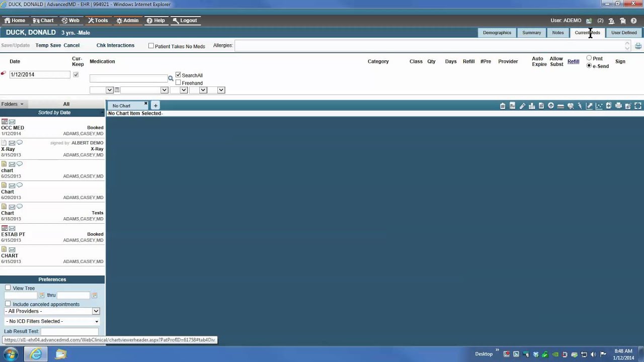This screenshot has height=362, width=644.
Task: Click the clipboard icon in chart toolbar
Action: pos(503,106)
